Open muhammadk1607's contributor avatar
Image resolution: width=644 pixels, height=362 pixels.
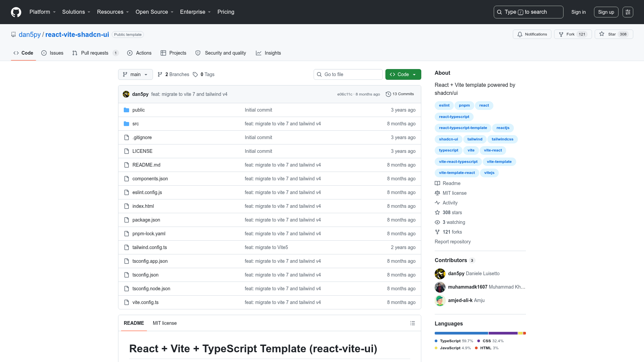(x=440, y=287)
